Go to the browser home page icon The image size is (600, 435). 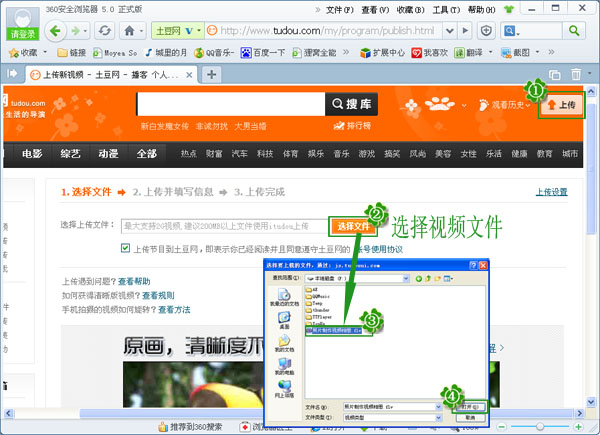coord(129,31)
